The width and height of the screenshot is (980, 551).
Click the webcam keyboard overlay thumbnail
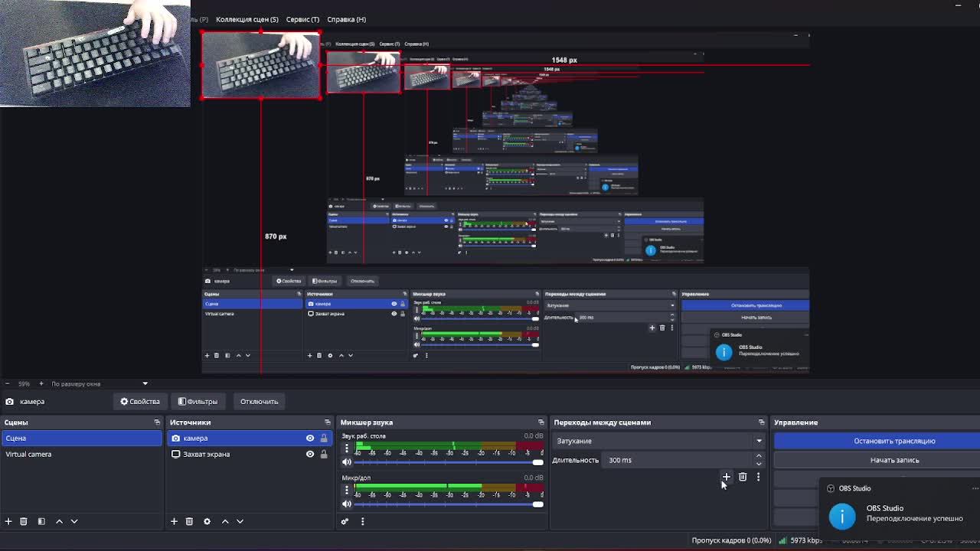[95, 53]
